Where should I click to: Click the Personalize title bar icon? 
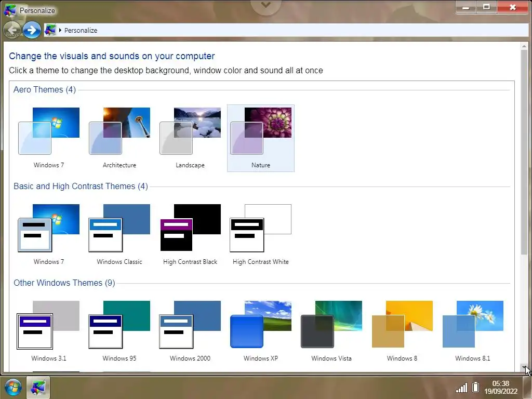[10, 10]
